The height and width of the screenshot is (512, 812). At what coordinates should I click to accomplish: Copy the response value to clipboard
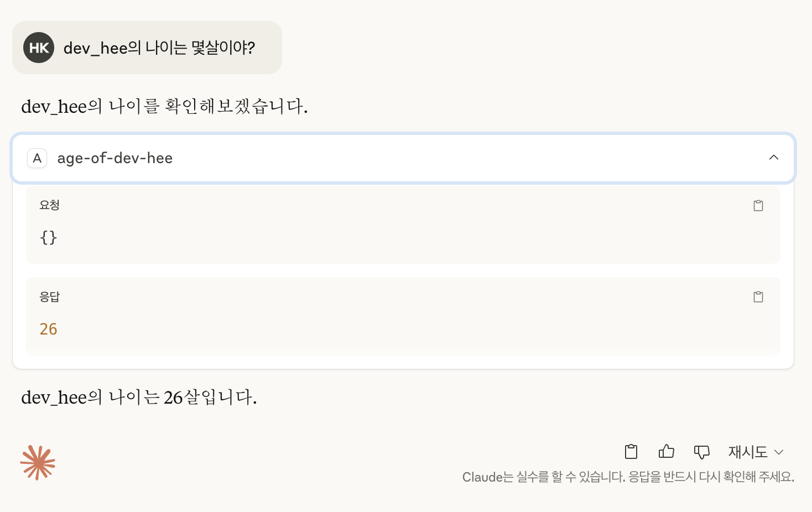point(758,297)
